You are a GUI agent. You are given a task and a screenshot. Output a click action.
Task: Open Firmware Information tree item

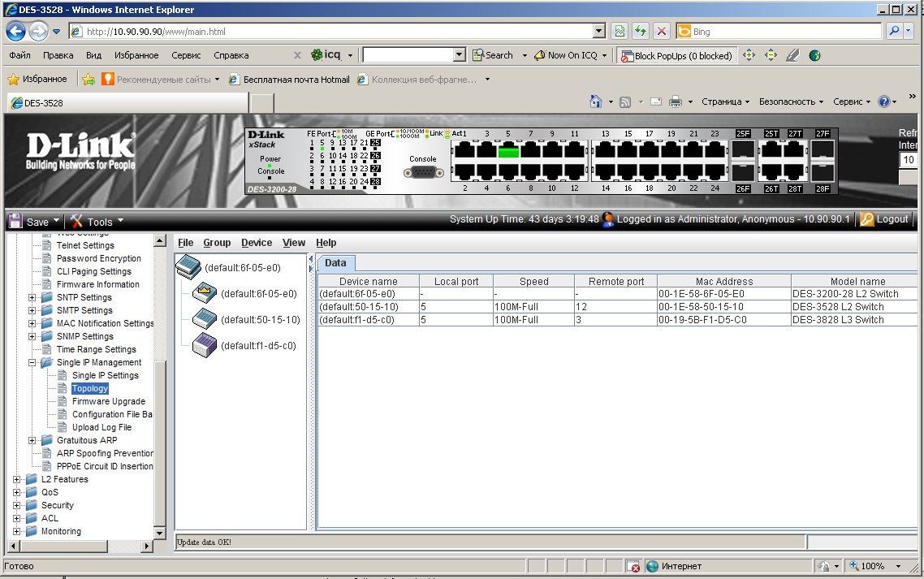click(97, 284)
